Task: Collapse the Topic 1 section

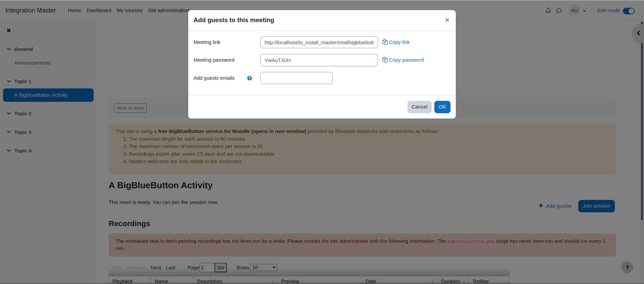Action: pyautogui.click(x=9, y=81)
